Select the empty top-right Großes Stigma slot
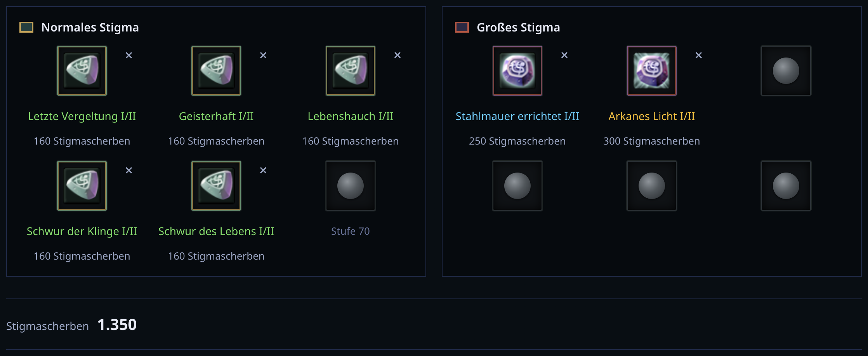The image size is (868, 356). click(x=786, y=71)
